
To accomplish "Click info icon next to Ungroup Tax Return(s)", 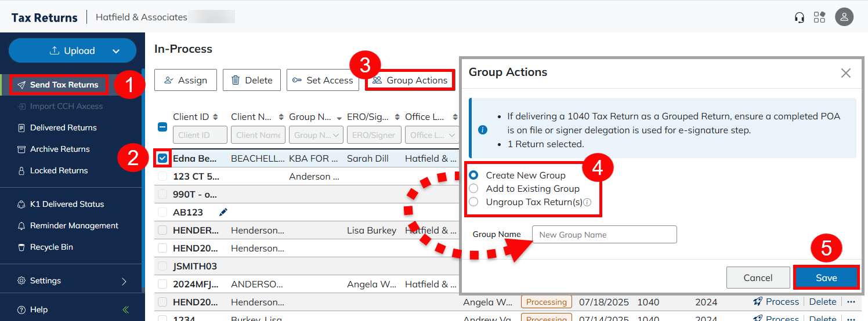I will click(587, 202).
